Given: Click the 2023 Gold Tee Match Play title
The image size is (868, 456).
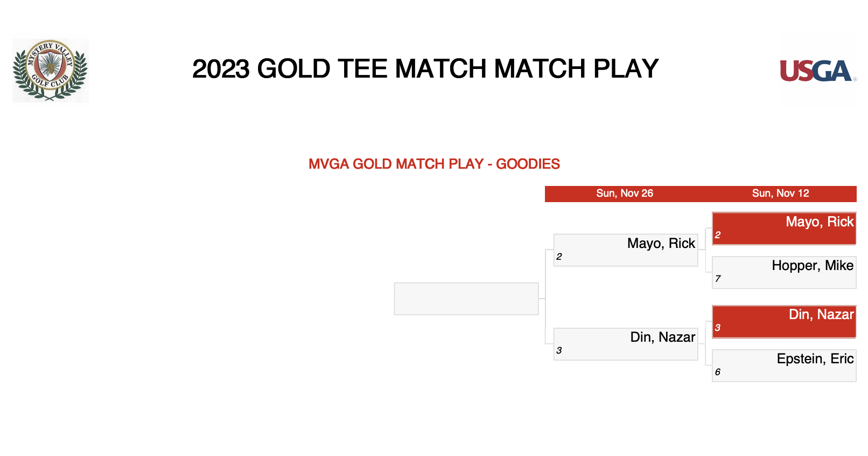Looking at the screenshot, I should (425, 69).
